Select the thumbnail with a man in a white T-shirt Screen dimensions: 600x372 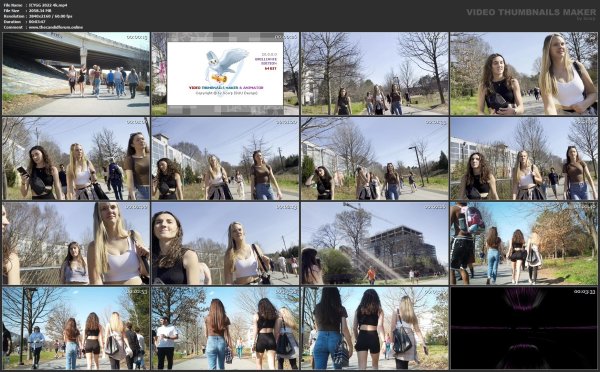pyautogui.click(x=225, y=328)
